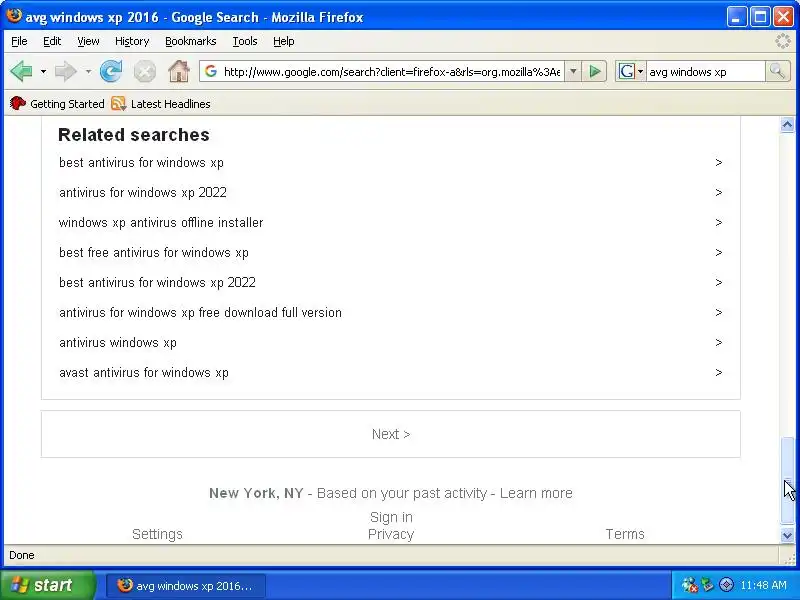Open the Windows Start menu
The height and width of the screenshot is (600, 800).
click(47, 585)
